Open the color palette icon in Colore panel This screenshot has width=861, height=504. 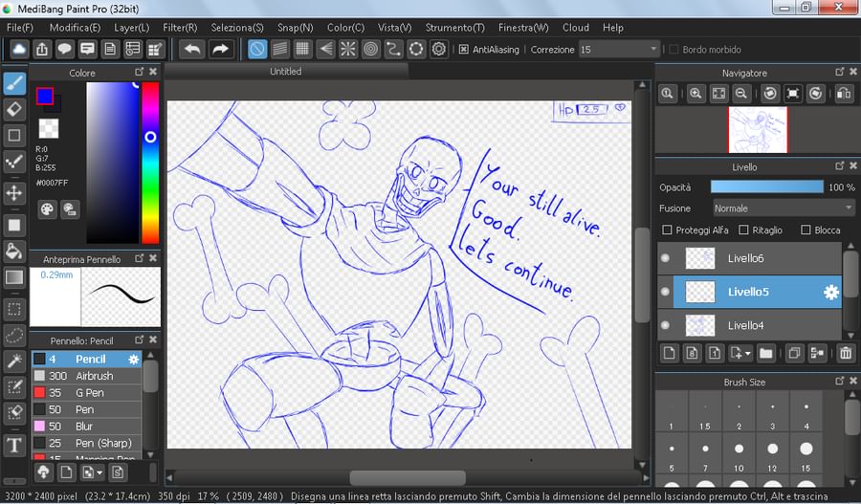(47, 209)
